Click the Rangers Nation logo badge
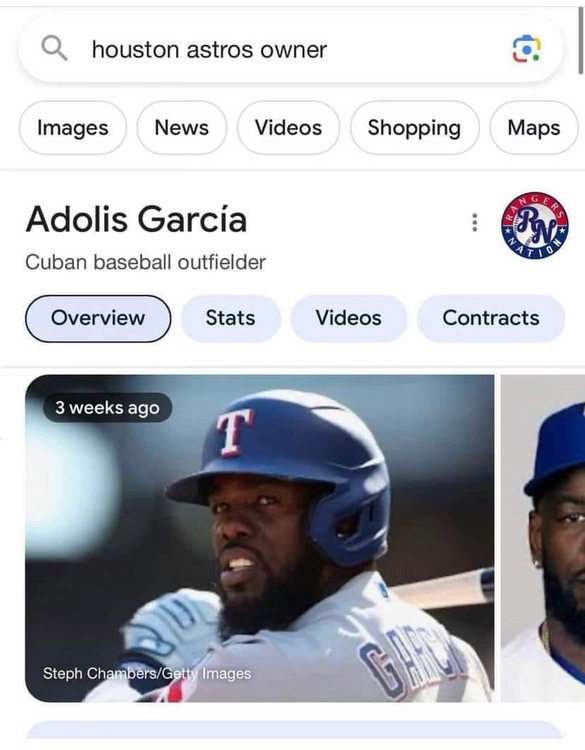 [535, 226]
